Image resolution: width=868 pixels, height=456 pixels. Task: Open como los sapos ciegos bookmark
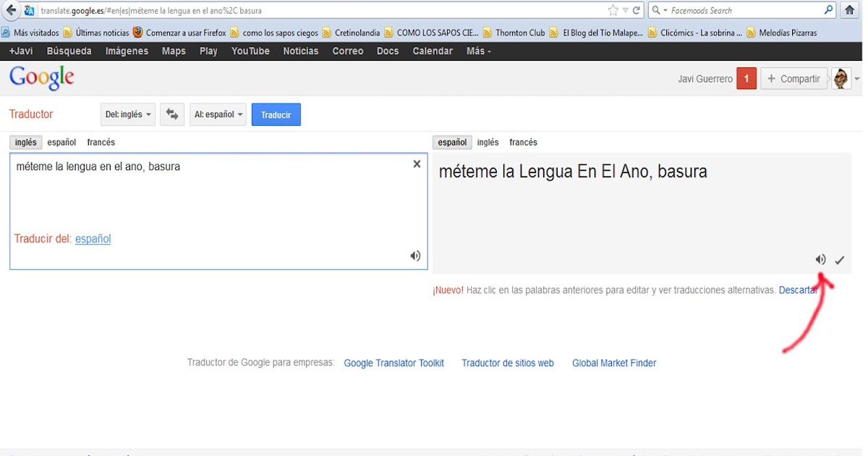pyautogui.click(x=274, y=33)
